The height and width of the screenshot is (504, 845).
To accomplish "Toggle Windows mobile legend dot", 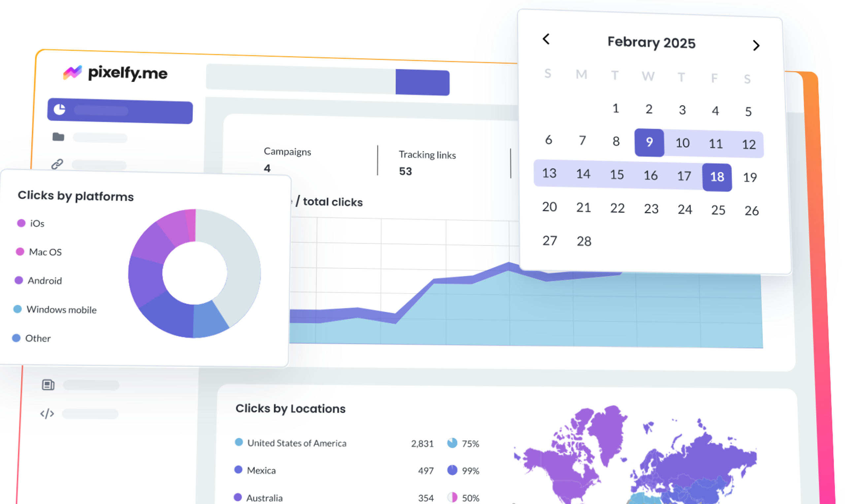I will click(x=17, y=309).
